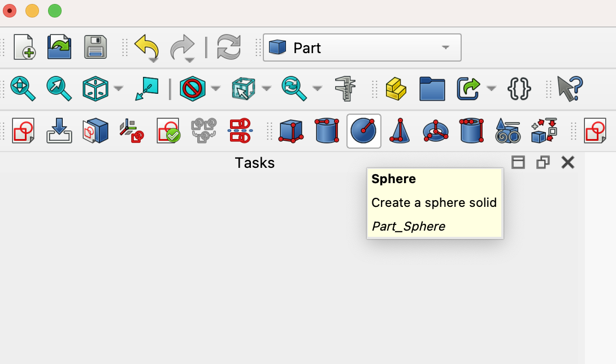
Task: Click the measure caliper tool
Action: tap(345, 89)
